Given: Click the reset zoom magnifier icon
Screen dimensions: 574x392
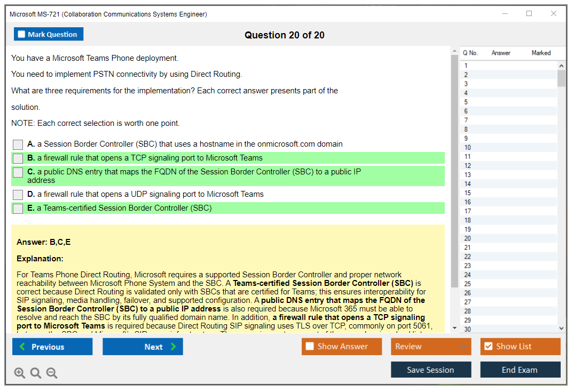Looking at the screenshot, I should [x=36, y=373].
